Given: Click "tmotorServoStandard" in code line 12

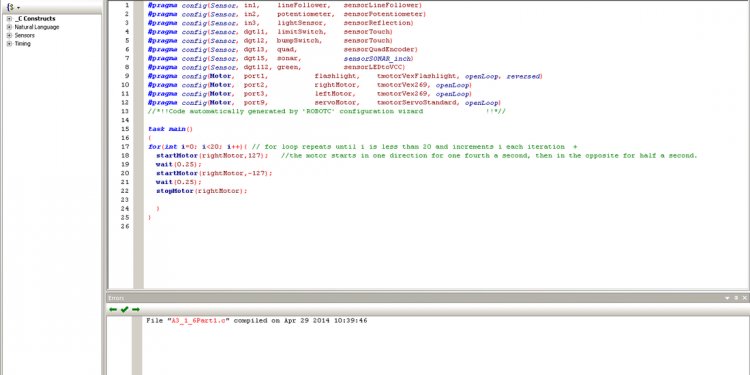Looking at the screenshot, I should pyautogui.click(x=419, y=102).
